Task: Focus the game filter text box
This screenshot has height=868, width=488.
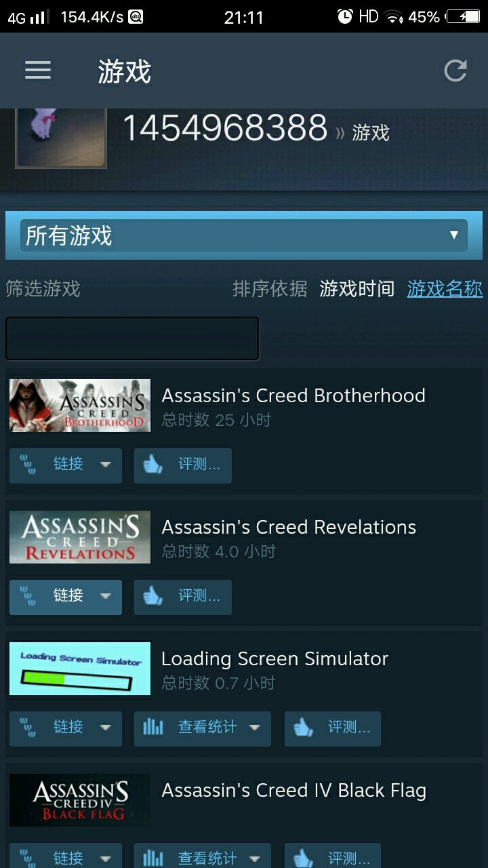Action: [x=132, y=338]
